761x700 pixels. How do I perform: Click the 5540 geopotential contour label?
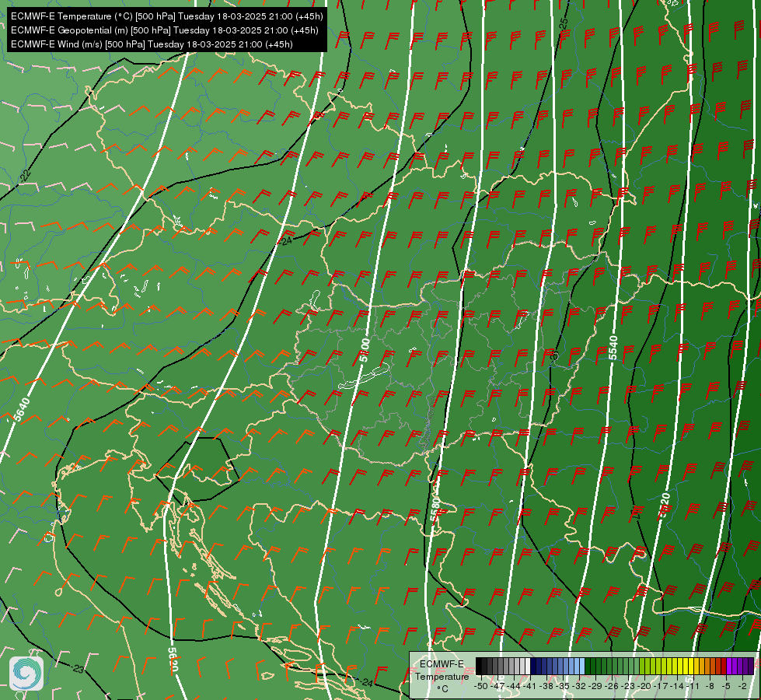click(x=613, y=348)
